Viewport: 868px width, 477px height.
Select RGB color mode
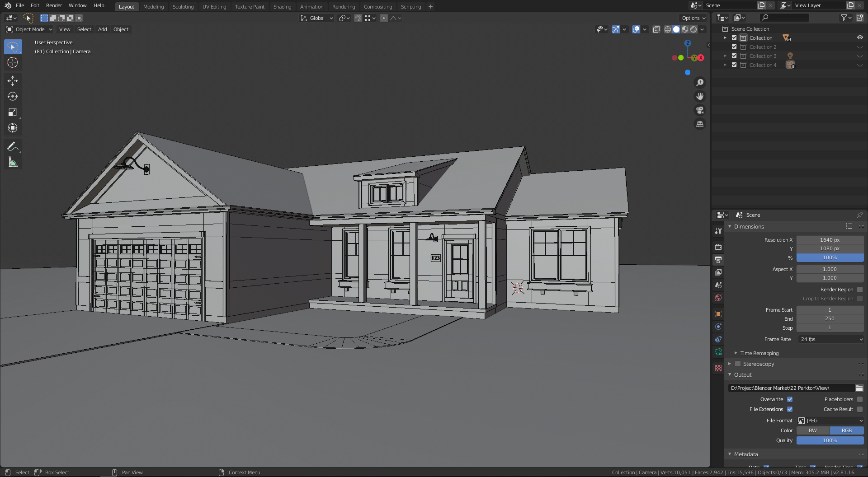click(847, 430)
